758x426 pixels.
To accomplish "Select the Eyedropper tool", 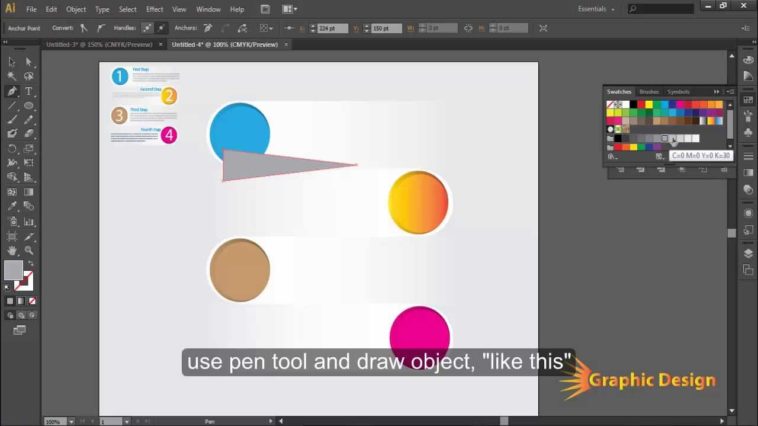I will [12, 206].
